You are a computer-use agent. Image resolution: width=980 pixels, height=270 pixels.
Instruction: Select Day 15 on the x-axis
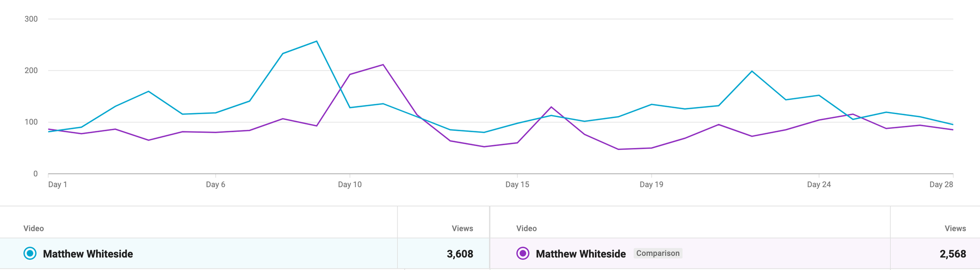click(x=517, y=184)
